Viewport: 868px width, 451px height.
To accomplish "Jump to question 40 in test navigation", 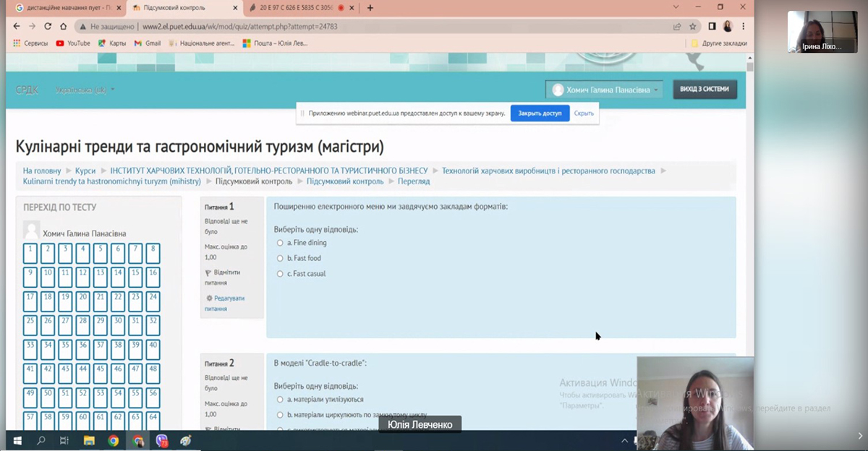I will (x=153, y=349).
